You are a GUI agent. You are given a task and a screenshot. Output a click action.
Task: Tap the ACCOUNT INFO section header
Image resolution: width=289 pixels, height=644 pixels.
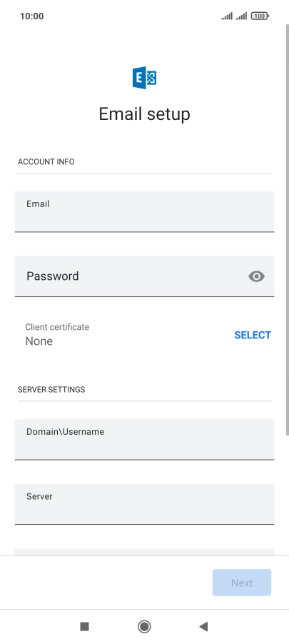click(x=46, y=162)
